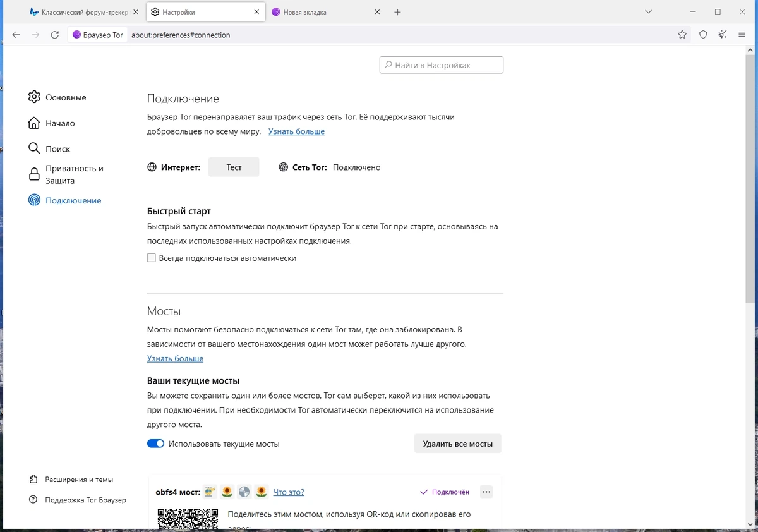Viewport: 758px width, 532px height.
Task: Enable Всегда подключаться автоматически checkbox
Action: 152,258
